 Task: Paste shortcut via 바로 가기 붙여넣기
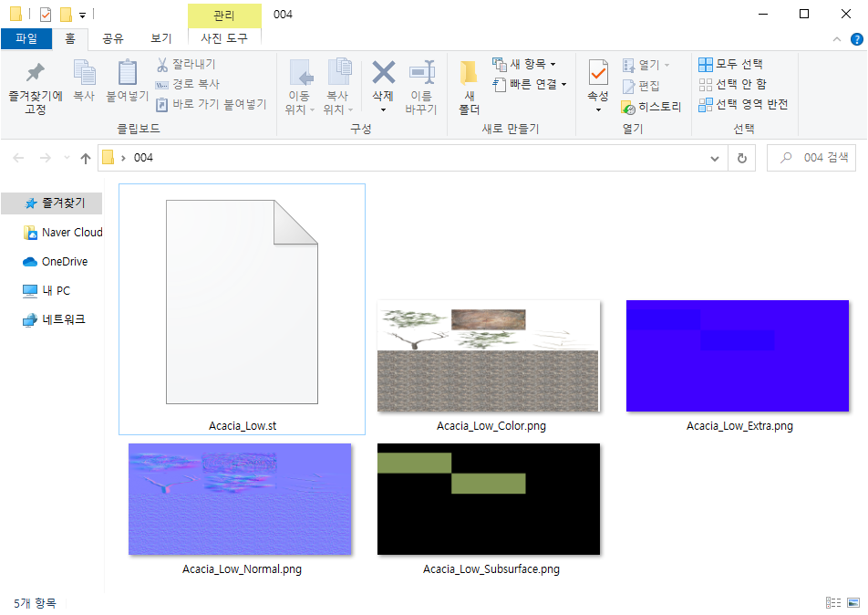[211, 104]
